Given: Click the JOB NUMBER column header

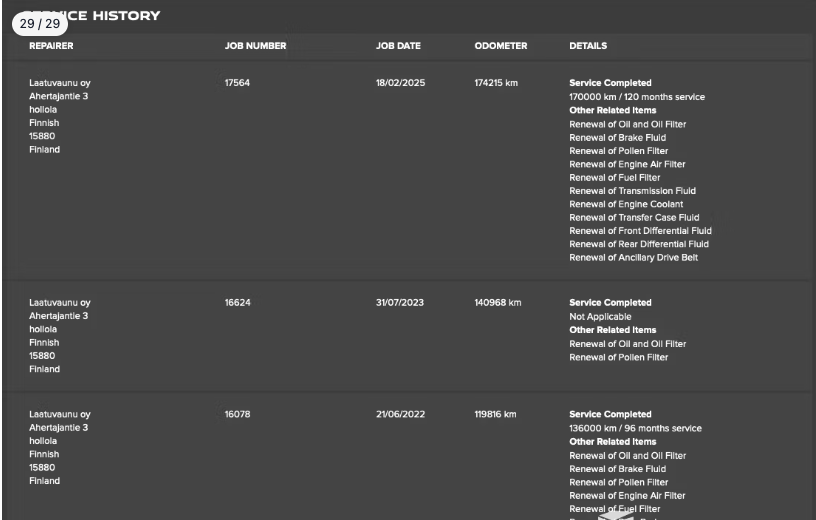Looking at the screenshot, I should click(x=255, y=46).
